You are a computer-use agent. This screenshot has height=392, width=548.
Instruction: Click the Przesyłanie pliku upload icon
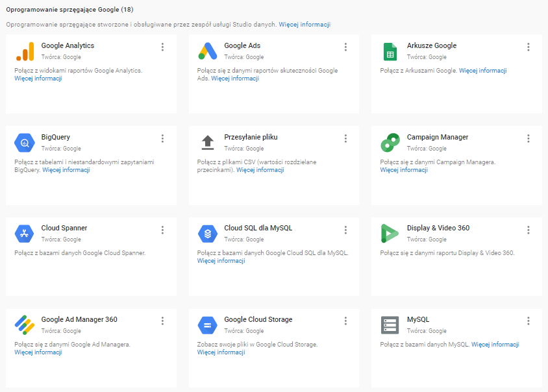[207, 142]
